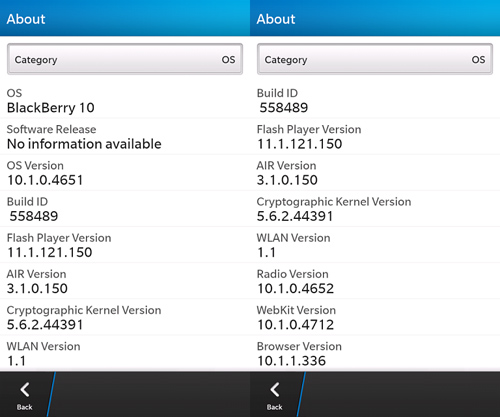Tap AIR Version 3.1.0.150 on left screen

125,281
